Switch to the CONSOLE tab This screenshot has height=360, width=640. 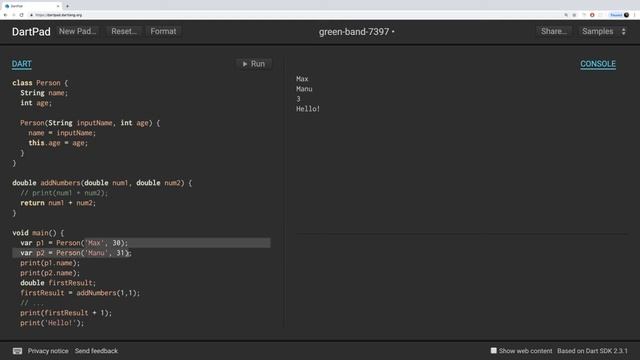pyautogui.click(x=598, y=64)
